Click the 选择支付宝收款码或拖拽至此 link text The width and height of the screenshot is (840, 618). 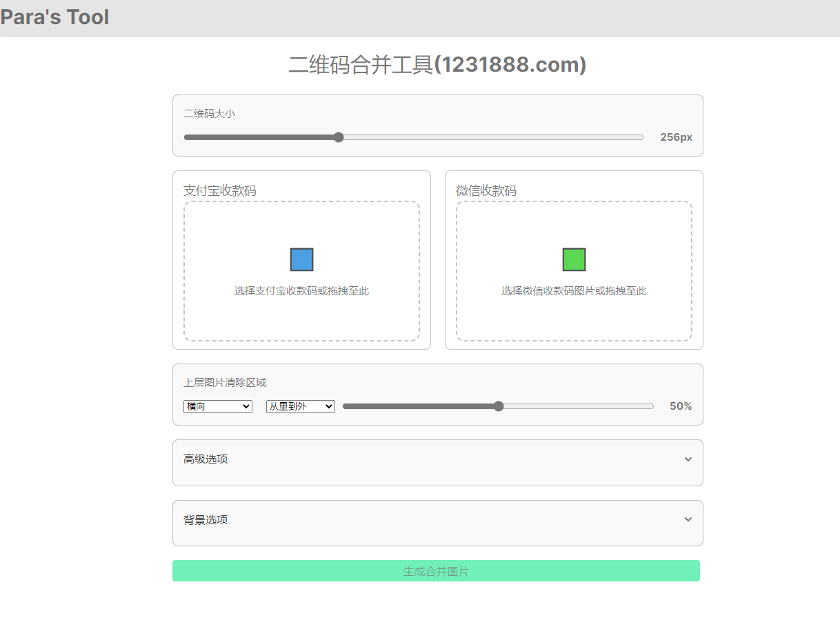point(301,290)
